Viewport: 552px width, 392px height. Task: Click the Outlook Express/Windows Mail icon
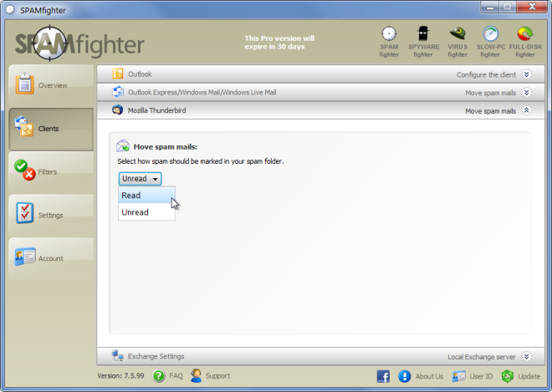point(118,92)
